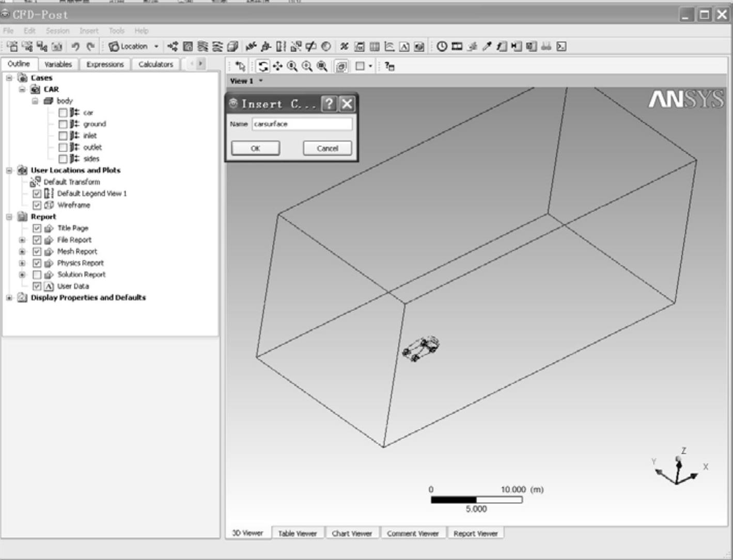
Task: Click the Redo toolbar icon
Action: (91, 46)
